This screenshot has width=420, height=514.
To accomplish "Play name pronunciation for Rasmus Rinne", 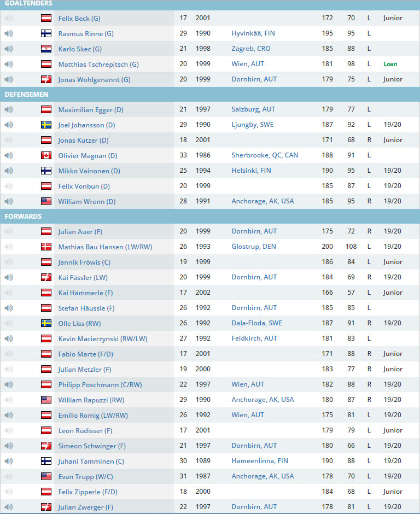I will [x=9, y=33].
